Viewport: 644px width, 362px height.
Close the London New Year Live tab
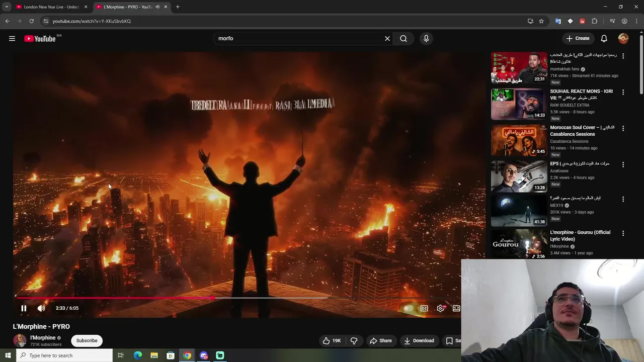[x=86, y=7]
